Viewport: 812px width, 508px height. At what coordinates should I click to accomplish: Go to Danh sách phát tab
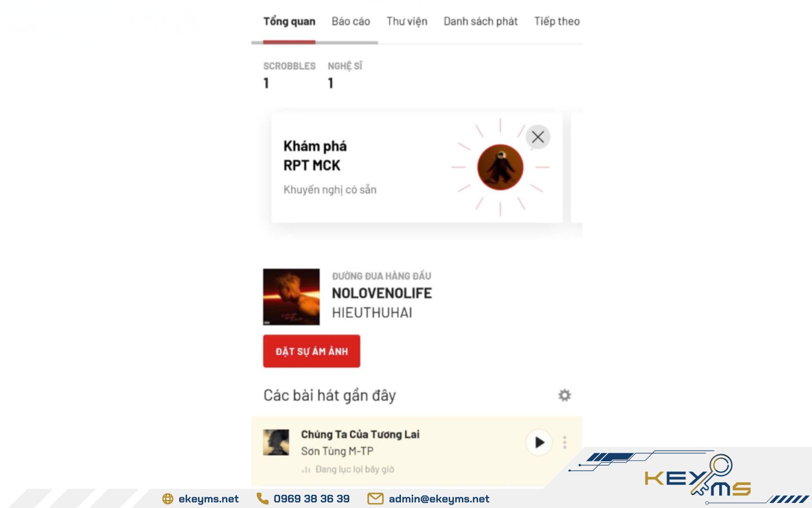pyautogui.click(x=481, y=21)
